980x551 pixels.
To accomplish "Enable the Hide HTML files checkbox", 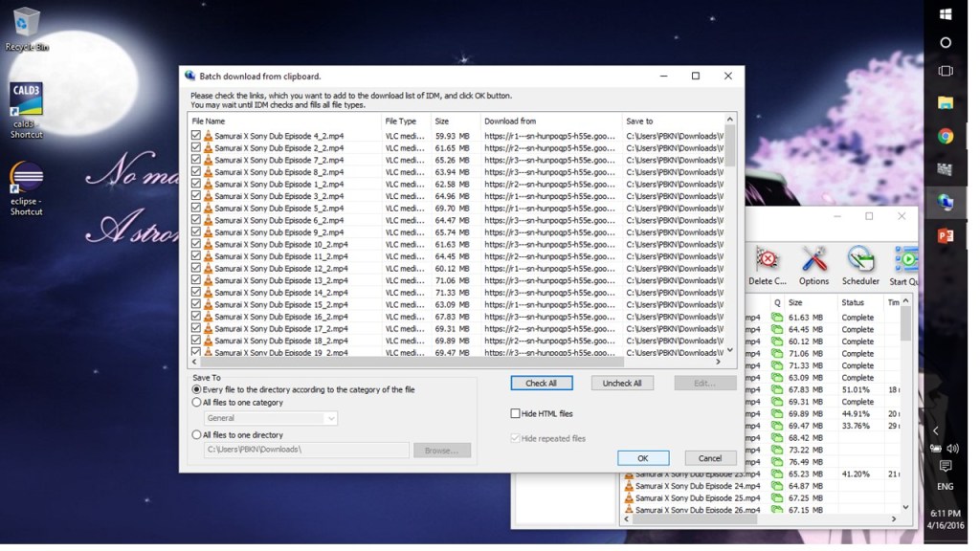I will tap(516, 413).
